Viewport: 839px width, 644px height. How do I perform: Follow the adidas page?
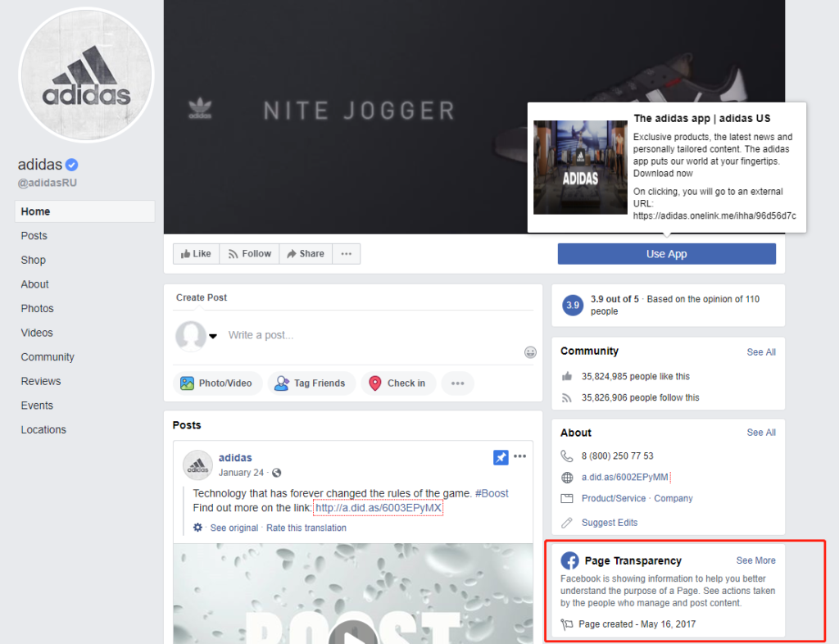249,253
